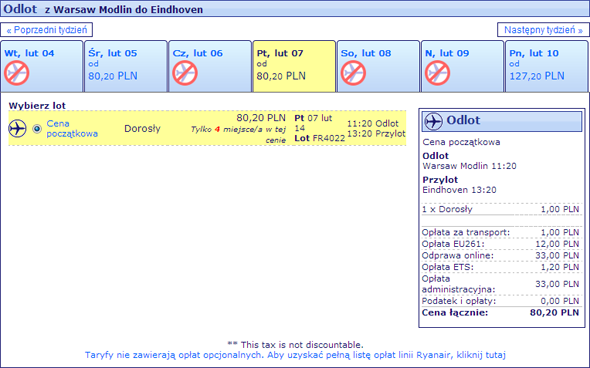This screenshot has width=590, height=368.
Task: Click the Cena łącznie total row
Action: 500,313
